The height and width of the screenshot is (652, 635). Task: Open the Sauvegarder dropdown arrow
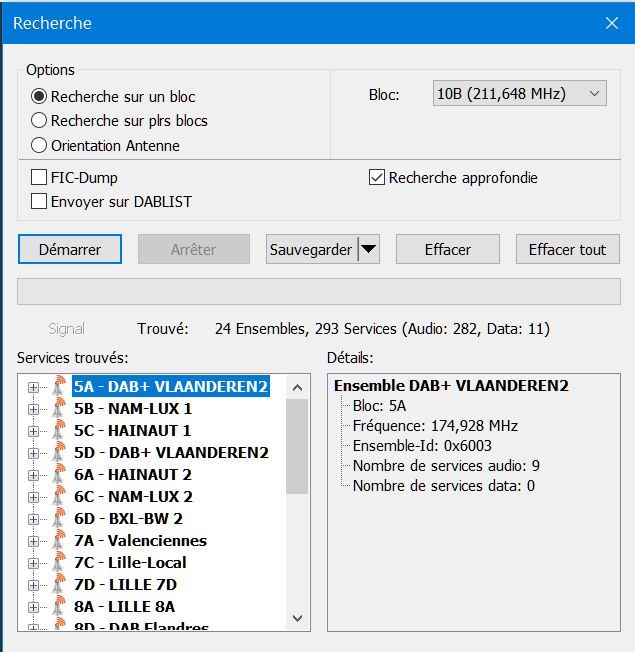coord(368,249)
